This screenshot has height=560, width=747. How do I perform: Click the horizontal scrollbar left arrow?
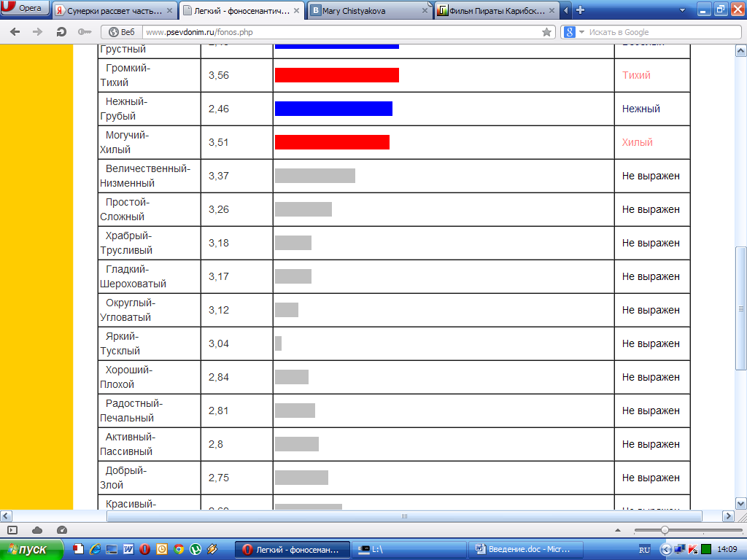6,516
